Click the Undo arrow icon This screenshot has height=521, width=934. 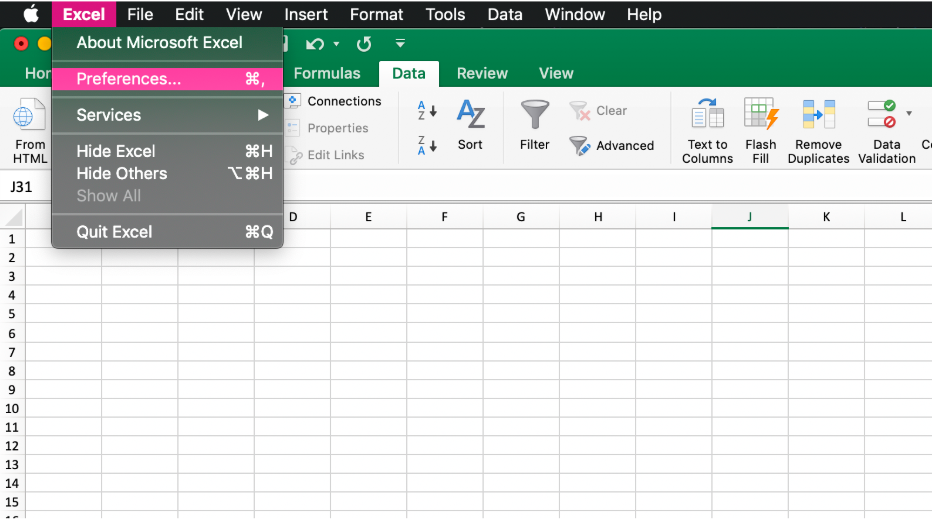click(315, 44)
